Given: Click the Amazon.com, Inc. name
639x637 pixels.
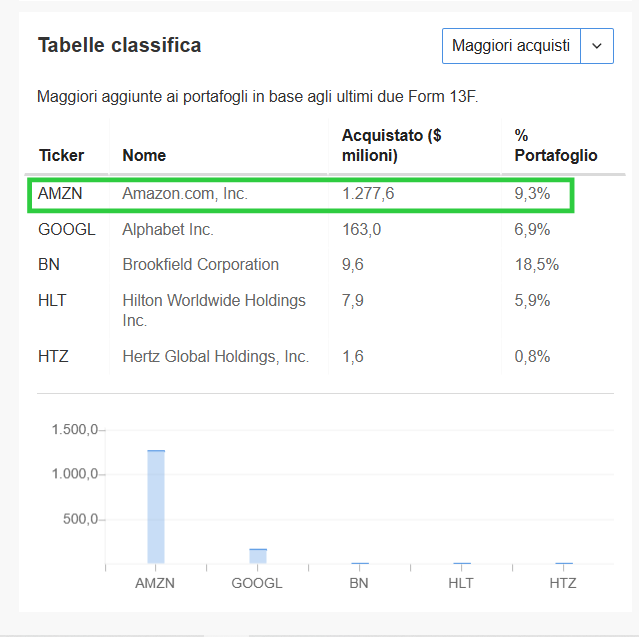Looking at the screenshot, I should coord(185,194).
